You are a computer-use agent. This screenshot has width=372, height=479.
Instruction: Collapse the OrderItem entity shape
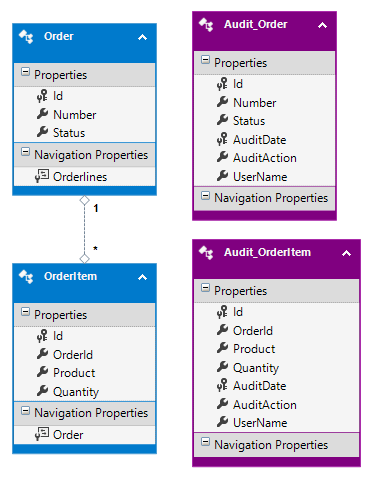tap(143, 277)
